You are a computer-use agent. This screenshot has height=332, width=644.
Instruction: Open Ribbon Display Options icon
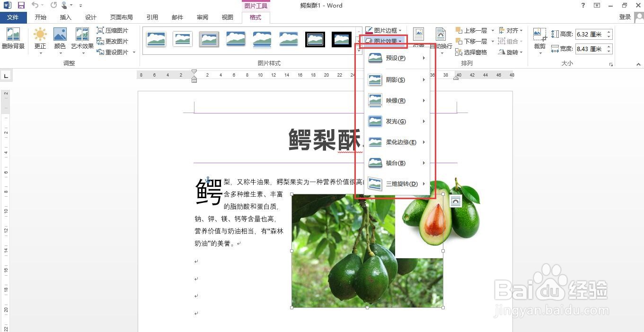click(x=597, y=5)
